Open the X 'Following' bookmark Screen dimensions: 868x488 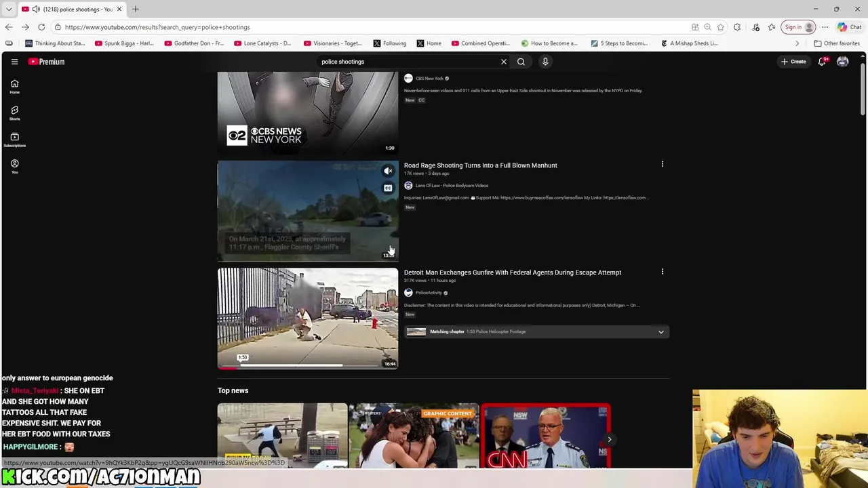(x=390, y=43)
